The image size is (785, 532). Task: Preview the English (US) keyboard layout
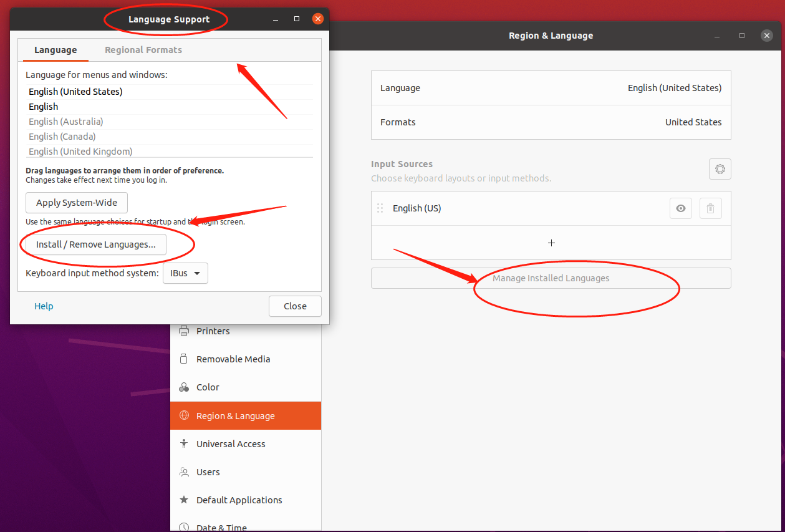tap(680, 208)
